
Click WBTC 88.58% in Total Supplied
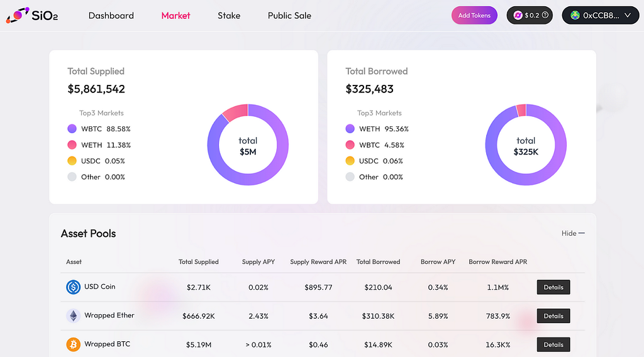[x=106, y=129]
